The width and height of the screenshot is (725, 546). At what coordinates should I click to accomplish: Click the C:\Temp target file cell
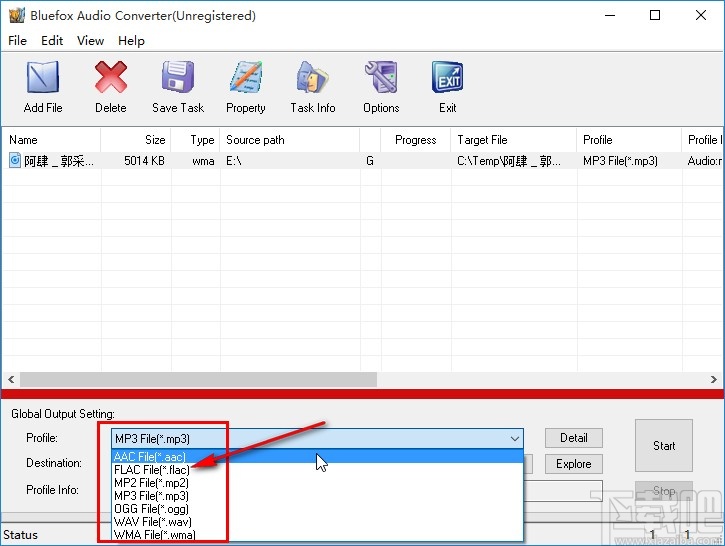point(509,161)
